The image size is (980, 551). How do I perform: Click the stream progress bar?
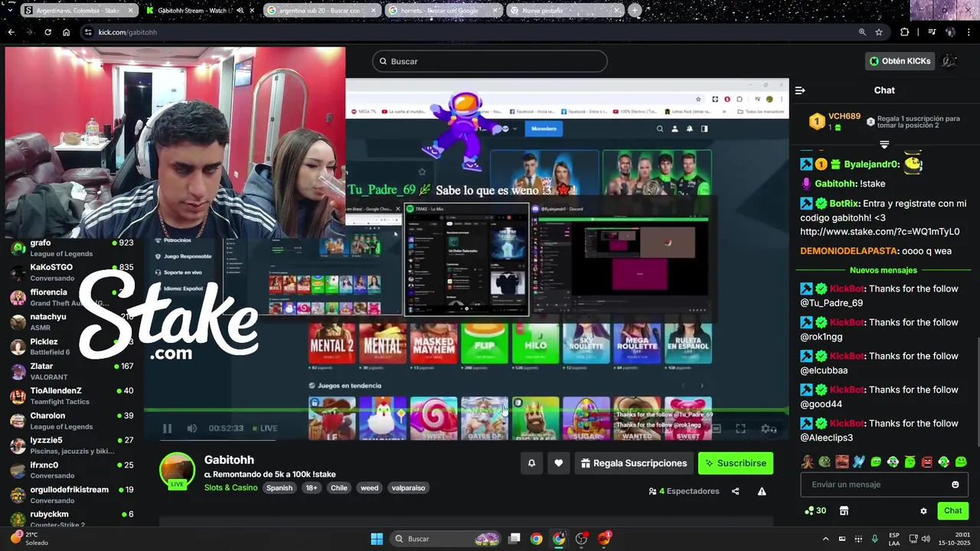click(465, 412)
